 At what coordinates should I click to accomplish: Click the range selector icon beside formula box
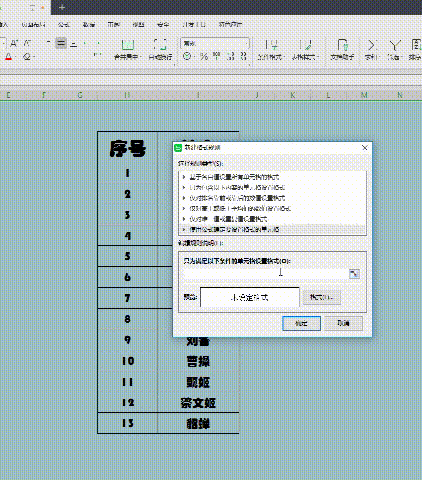point(354,274)
